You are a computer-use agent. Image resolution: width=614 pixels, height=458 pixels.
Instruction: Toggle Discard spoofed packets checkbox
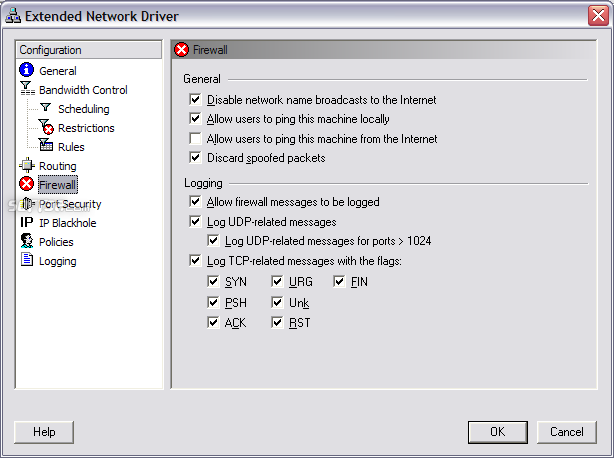pyautogui.click(x=195, y=157)
